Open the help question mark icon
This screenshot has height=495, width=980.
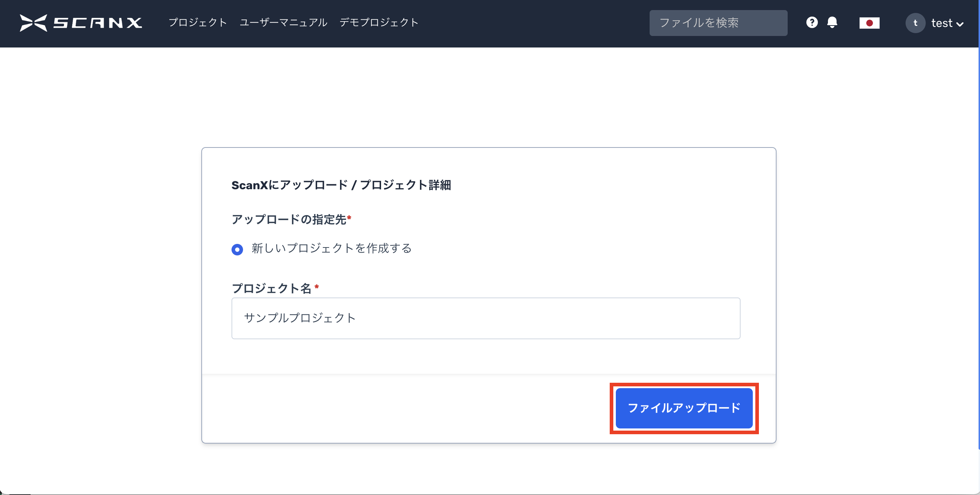click(811, 22)
